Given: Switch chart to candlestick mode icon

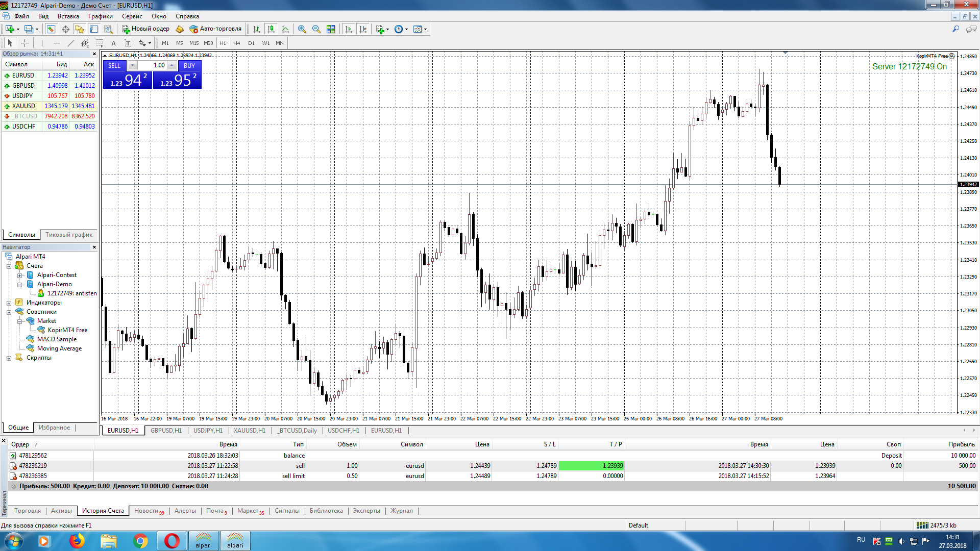Looking at the screenshot, I should coord(271,29).
